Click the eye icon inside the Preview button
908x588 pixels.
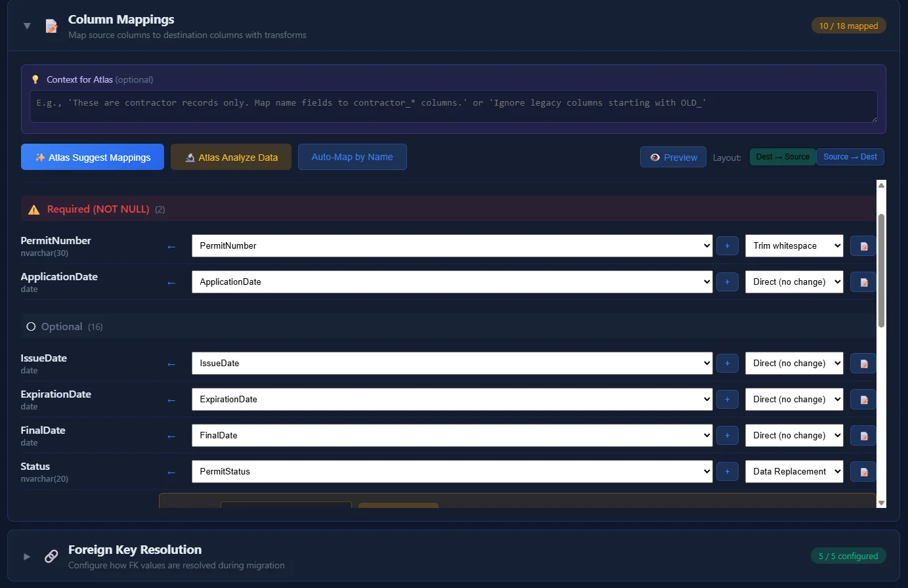(655, 157)
